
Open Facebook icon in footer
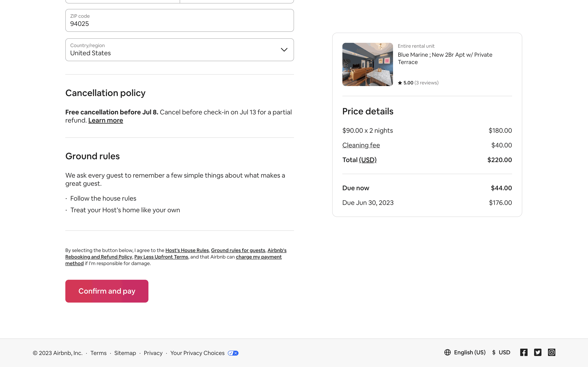click(524, 353)
